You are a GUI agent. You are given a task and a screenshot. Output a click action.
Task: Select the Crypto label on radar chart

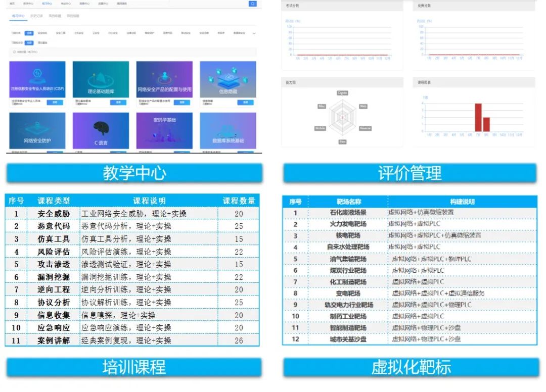tap(342, 93)
